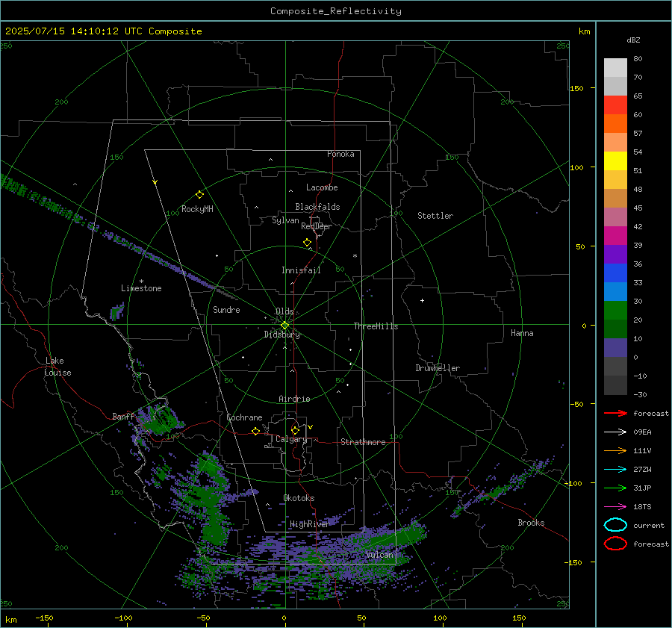Click the Drumheller city label
Viewport: 672px width, 628px height.
click(438, 368)
